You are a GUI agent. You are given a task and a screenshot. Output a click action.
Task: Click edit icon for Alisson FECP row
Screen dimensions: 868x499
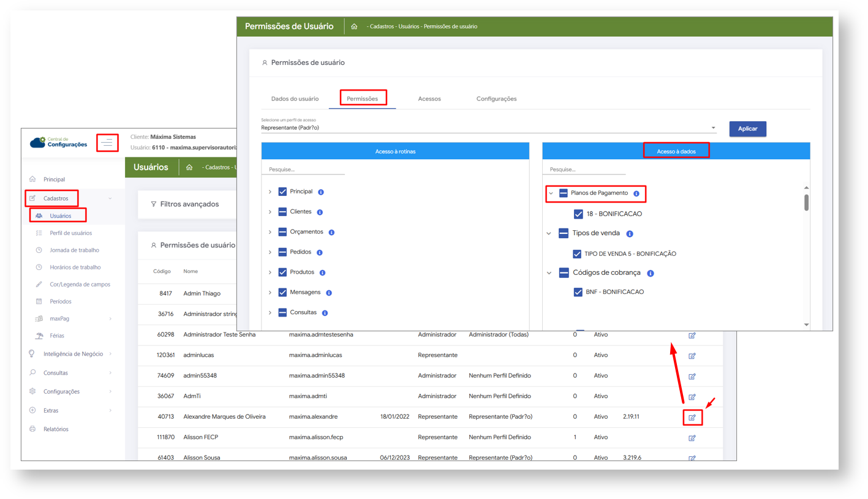click(692, 438)
